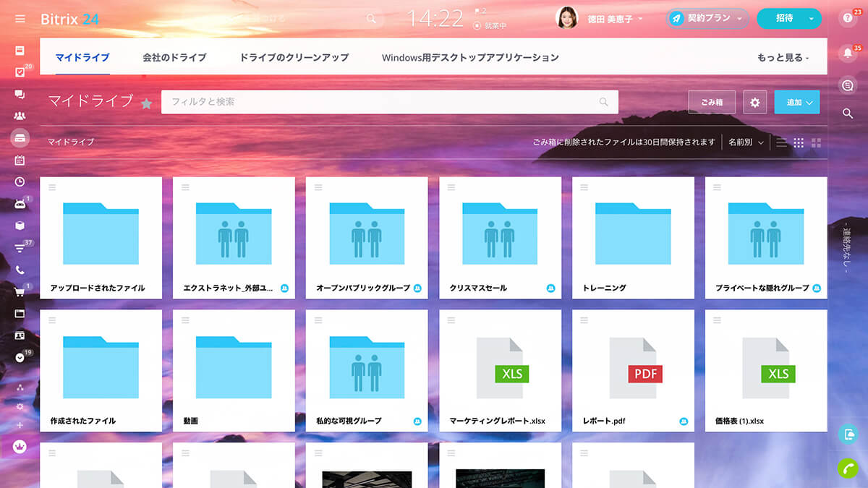Select Windows用デスクトップアプリケーション tab
This screenshot has height=488, width=868.
(470, 57)
